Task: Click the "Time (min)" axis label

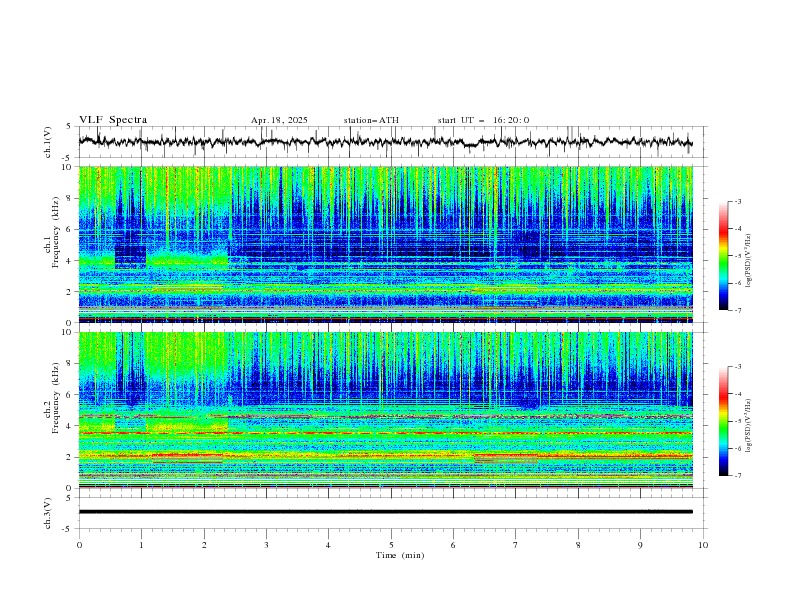Action: click(400, 555)
